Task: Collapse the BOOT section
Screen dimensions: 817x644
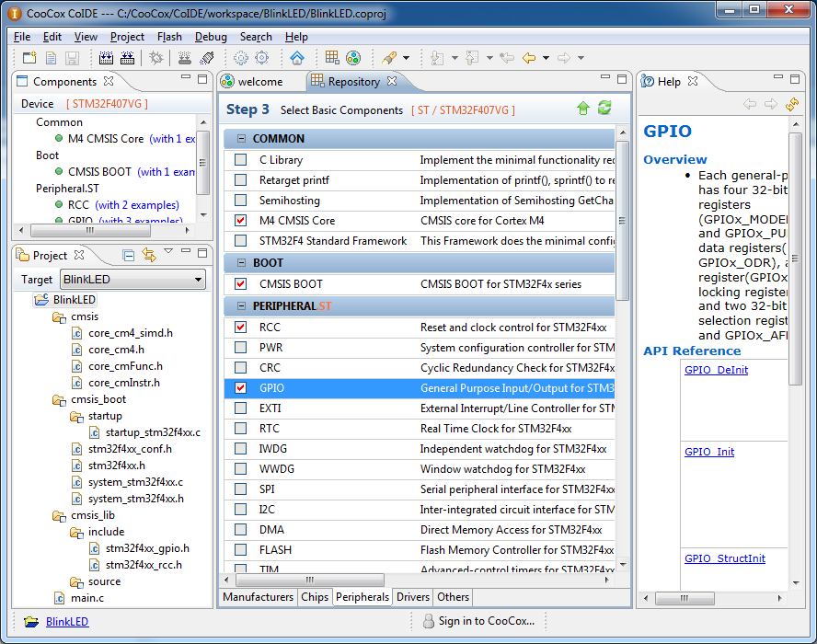Action: pos(241,262)
